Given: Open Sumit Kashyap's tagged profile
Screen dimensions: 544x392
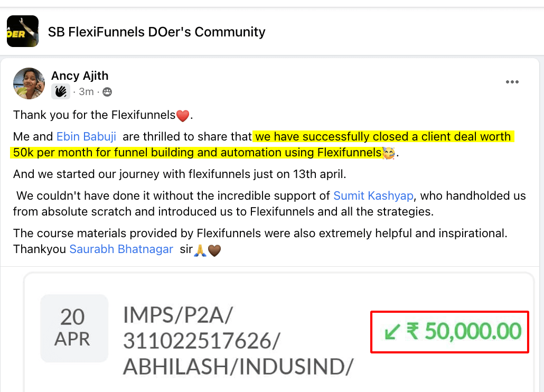Looking at the screenshot, I should pyautogui.click(x=373, y=196).
